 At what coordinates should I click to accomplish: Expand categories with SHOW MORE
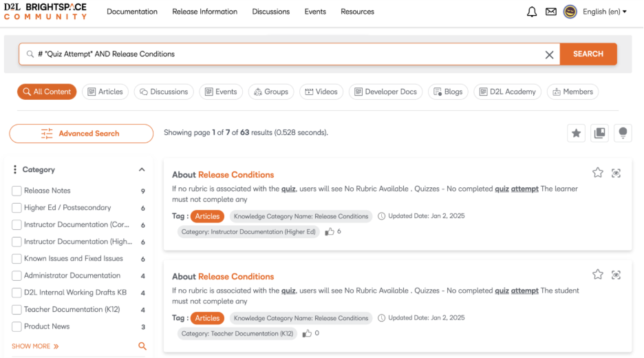pyautogui.click(x=35, y=346)
